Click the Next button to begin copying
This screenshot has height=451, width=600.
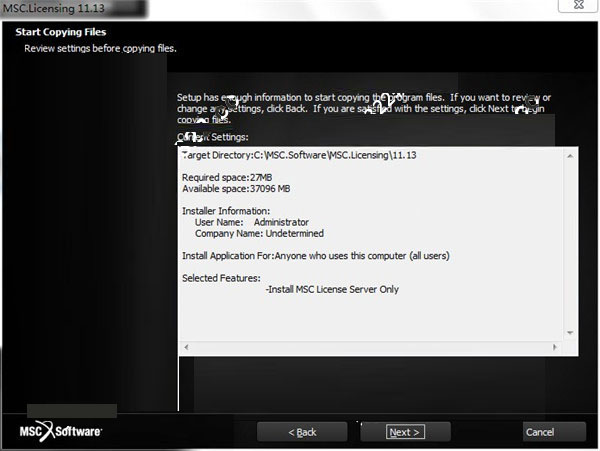pos(405,432)
